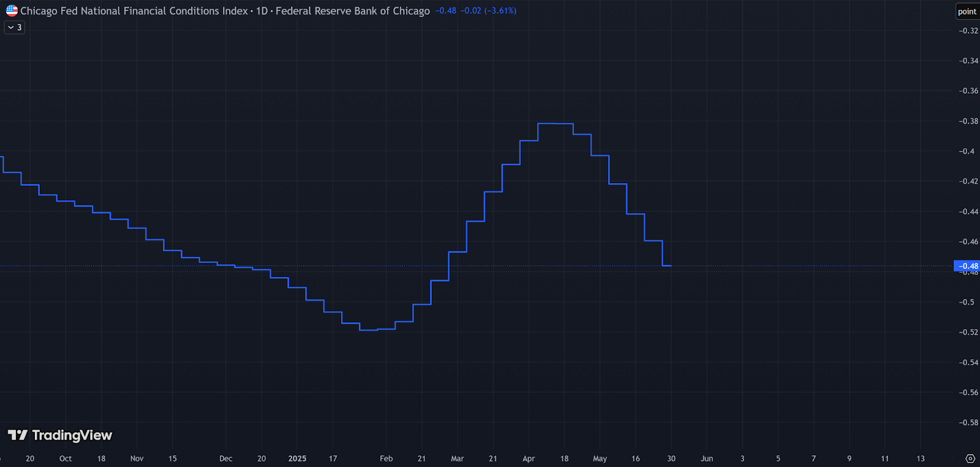Viewport: 980px width, 467px height.
Task: Click the -0.32 price axis label
Action: 968,31
